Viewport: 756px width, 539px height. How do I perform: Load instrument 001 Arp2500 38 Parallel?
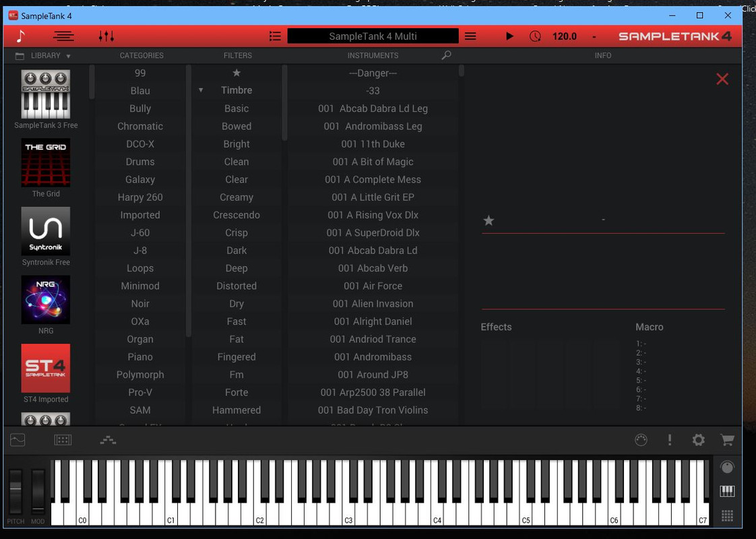(373, 392)
